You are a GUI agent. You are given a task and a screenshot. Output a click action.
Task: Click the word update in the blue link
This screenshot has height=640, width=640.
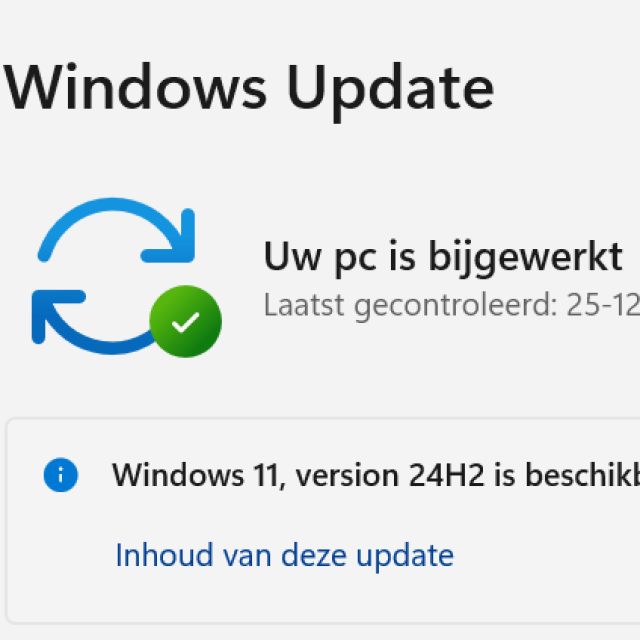(x=405, y=556)
